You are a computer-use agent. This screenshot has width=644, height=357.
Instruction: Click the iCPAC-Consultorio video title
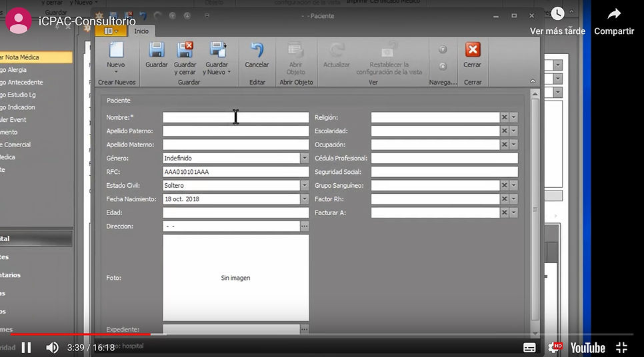click(87, 21)
